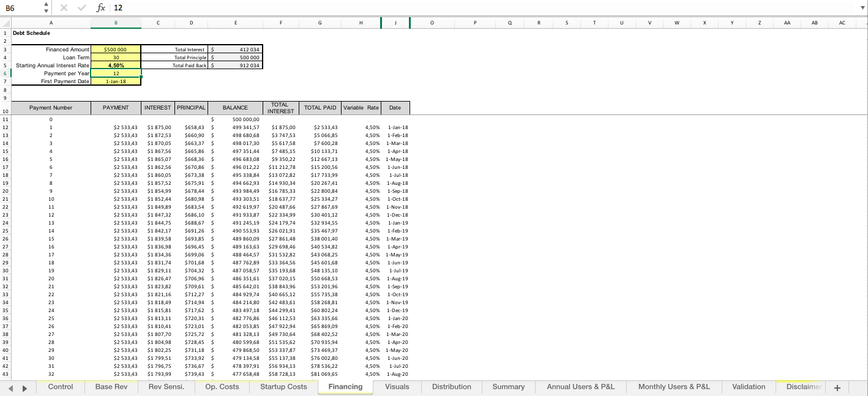This screenshot has width=868, height=396.
Task: Select the First Payment Date 1-Jan-18 cell
Action: 116,81
